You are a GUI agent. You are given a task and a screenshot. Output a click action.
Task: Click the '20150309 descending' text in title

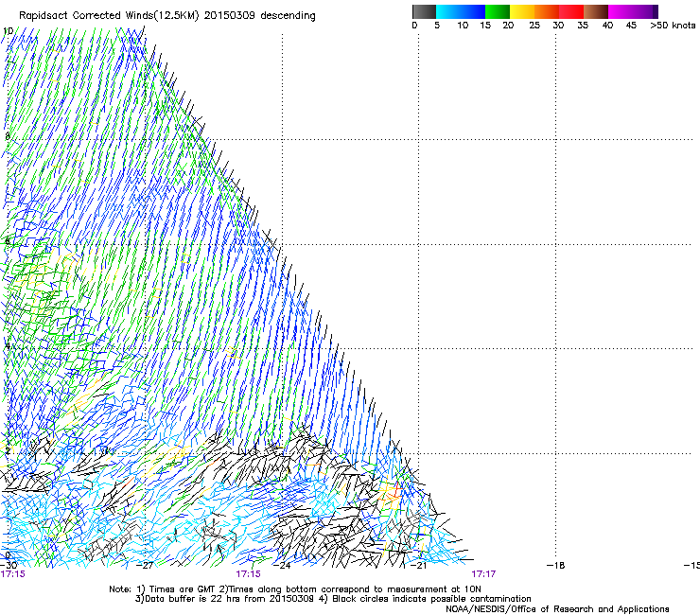tap(260, 16)
